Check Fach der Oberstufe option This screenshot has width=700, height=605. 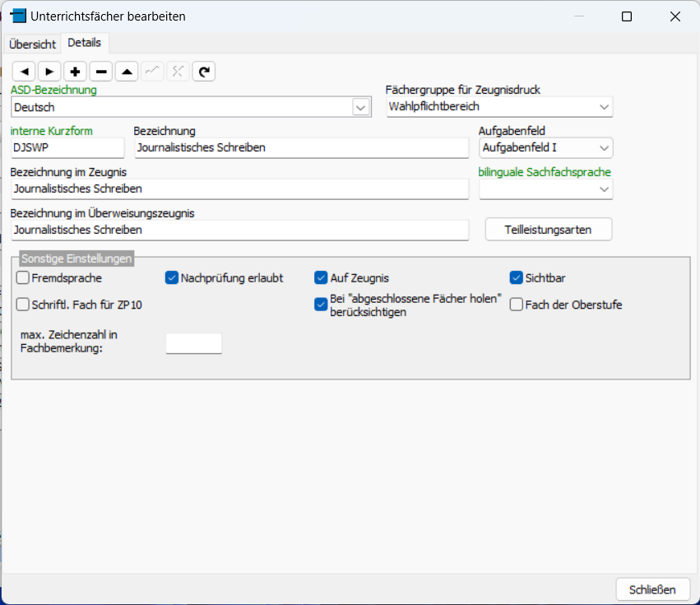pos(516,305)
